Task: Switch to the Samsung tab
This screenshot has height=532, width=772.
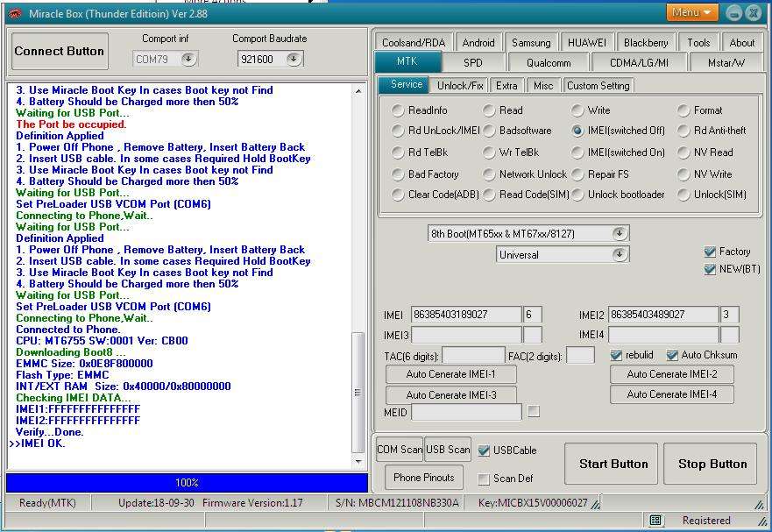Action: pos(531,43)
